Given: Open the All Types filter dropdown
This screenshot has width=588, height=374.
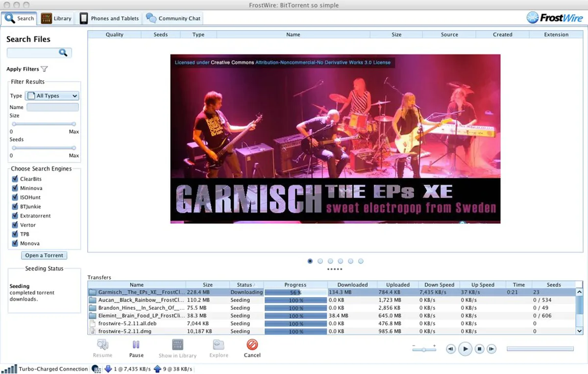Looking at the screenshot, I should [52, 96].
